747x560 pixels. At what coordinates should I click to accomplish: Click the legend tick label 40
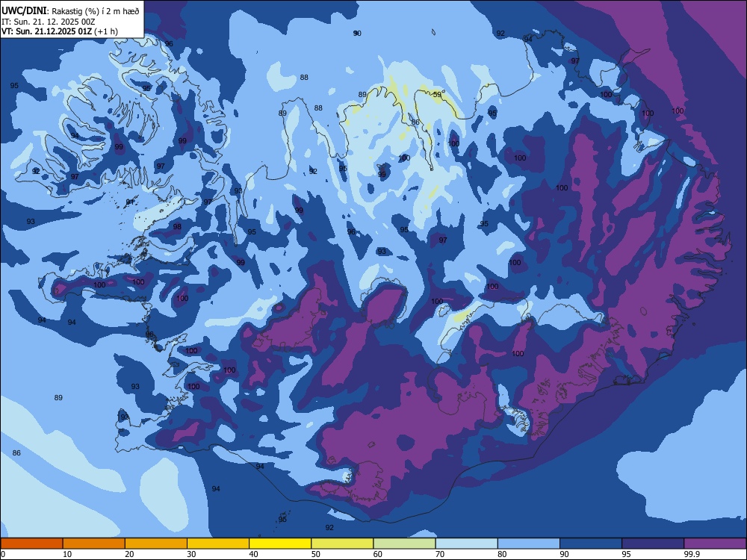coord(253,554)
